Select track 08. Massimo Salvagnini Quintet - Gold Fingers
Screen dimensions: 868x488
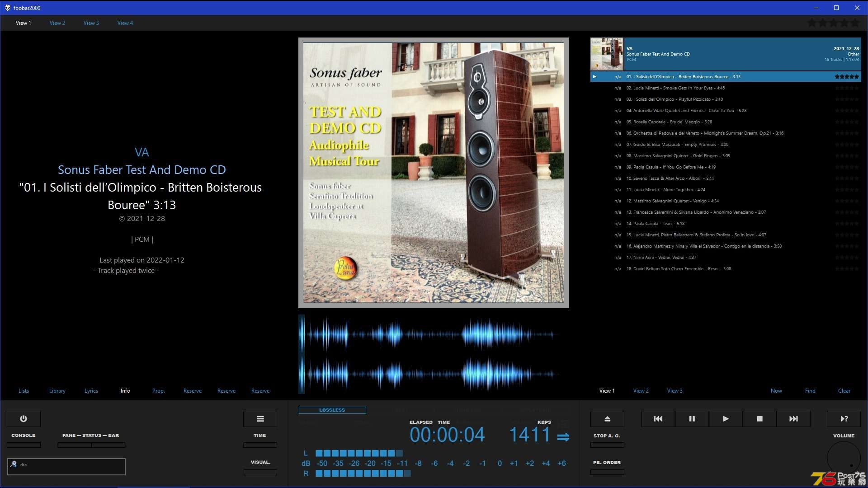[x=726, y=156]
